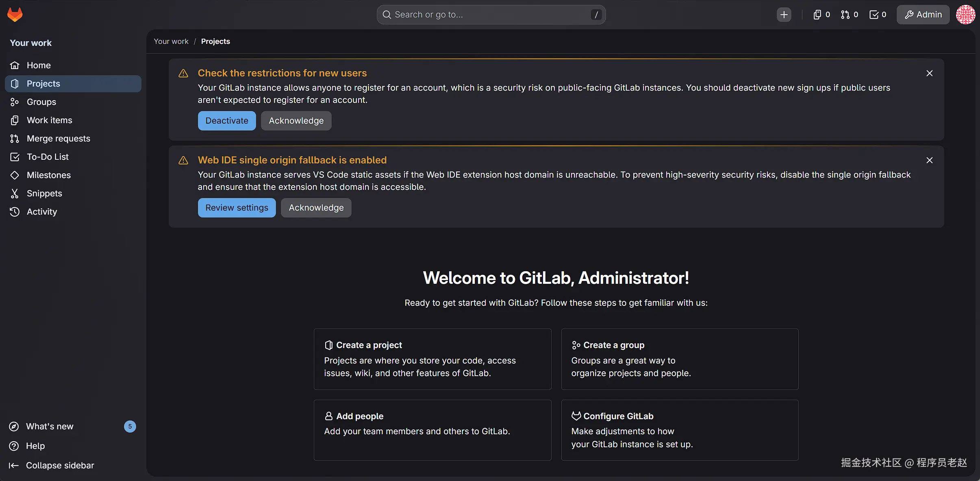The width and height of the screenshot is (980, 481).
Task: Click the Merge requests sidebar icon
Action: coord(15,139)
